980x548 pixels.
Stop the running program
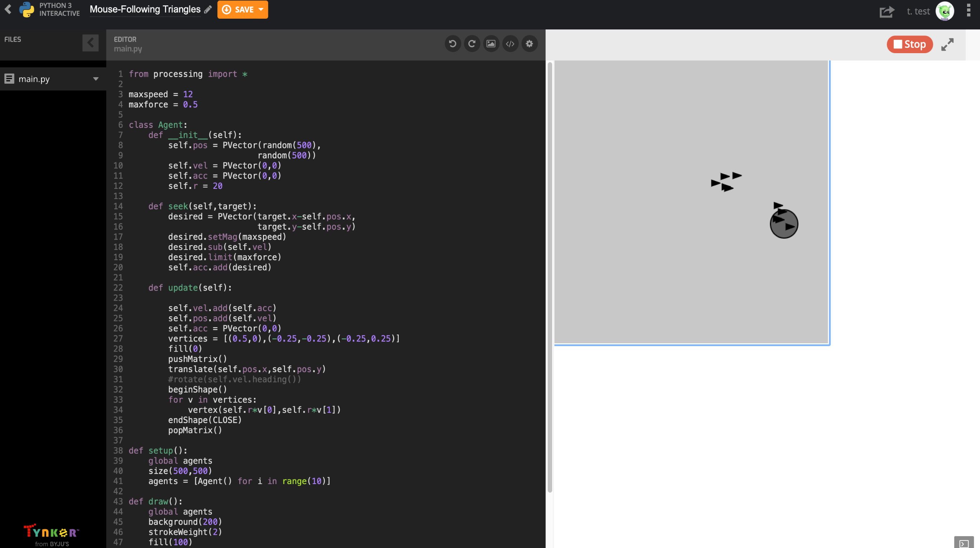(x=909, y=45)
